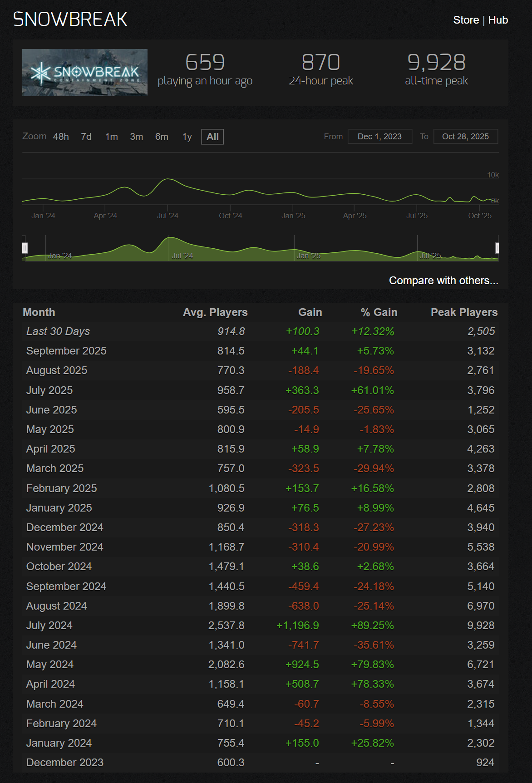
Task: Click the SNOWBREAK page title
Action: point(70,20)
